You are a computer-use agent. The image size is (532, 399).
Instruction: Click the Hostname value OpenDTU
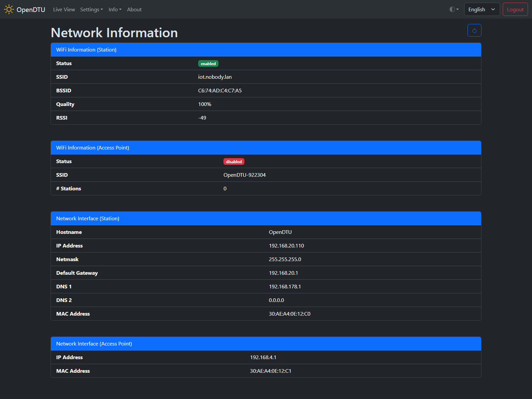280,232
